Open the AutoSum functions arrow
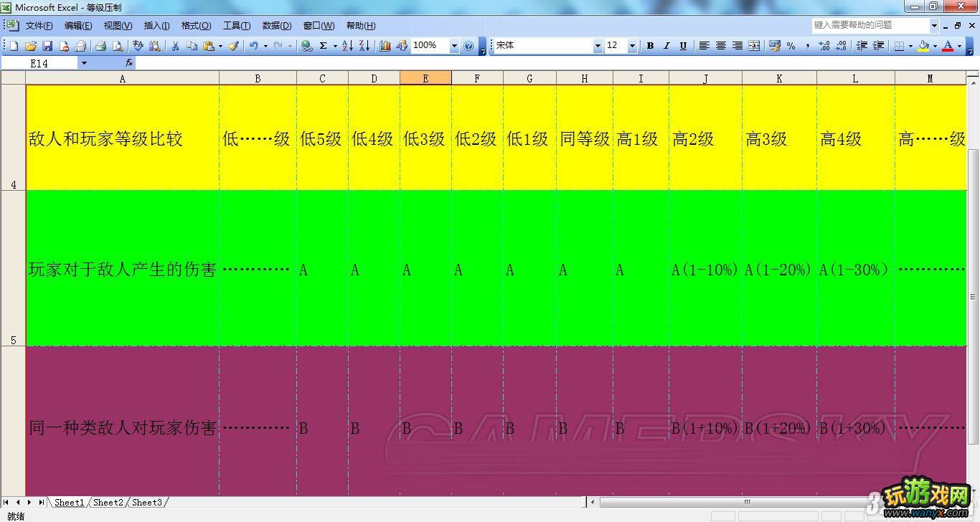This screenshot has height=522, width=980. 335,46
